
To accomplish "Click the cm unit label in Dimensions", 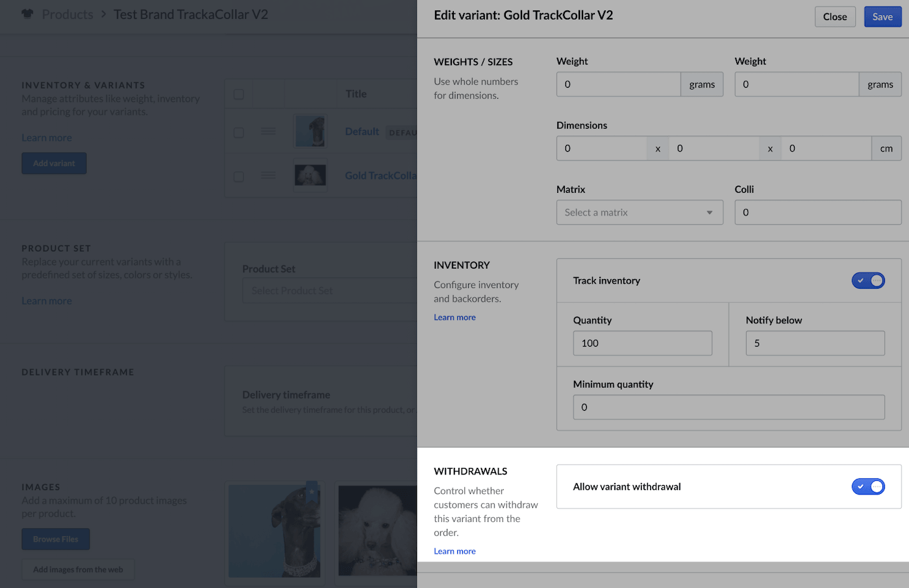I will click(x=886, y=149).
